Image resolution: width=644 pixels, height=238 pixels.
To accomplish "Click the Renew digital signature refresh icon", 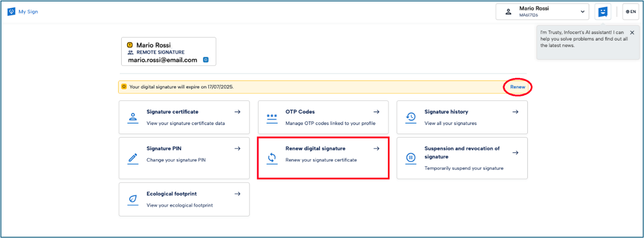I will pyautogui.click(x=272, y=158).
